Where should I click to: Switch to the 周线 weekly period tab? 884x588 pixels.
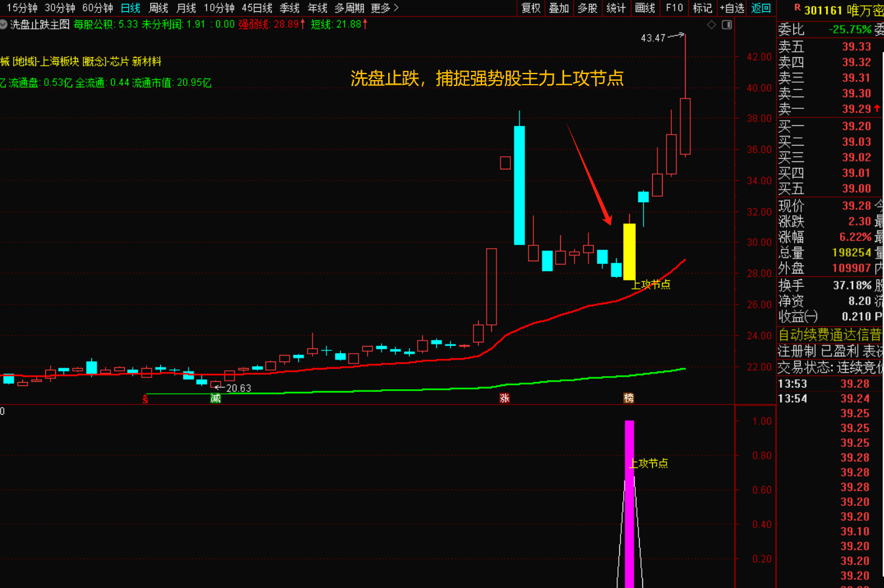click(158, 8)
